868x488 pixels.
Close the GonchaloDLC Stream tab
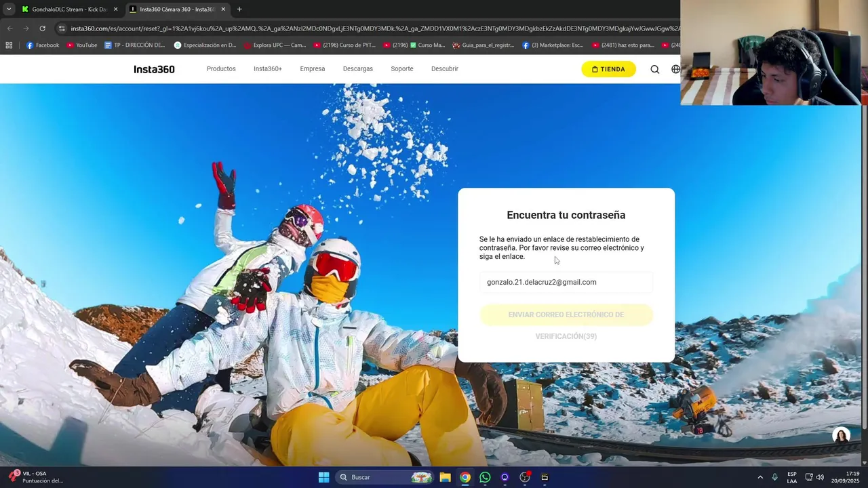tap(115, 9)
